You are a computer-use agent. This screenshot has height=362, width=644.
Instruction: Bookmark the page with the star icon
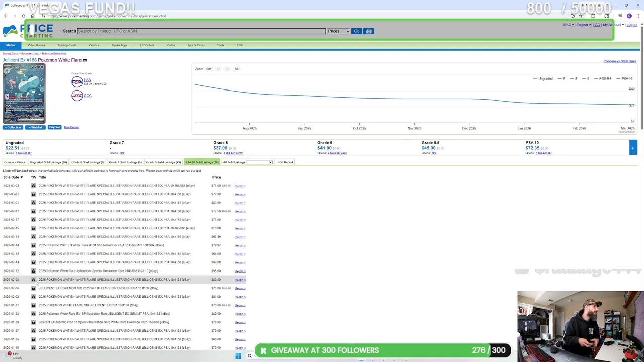[x=580, y=16]
